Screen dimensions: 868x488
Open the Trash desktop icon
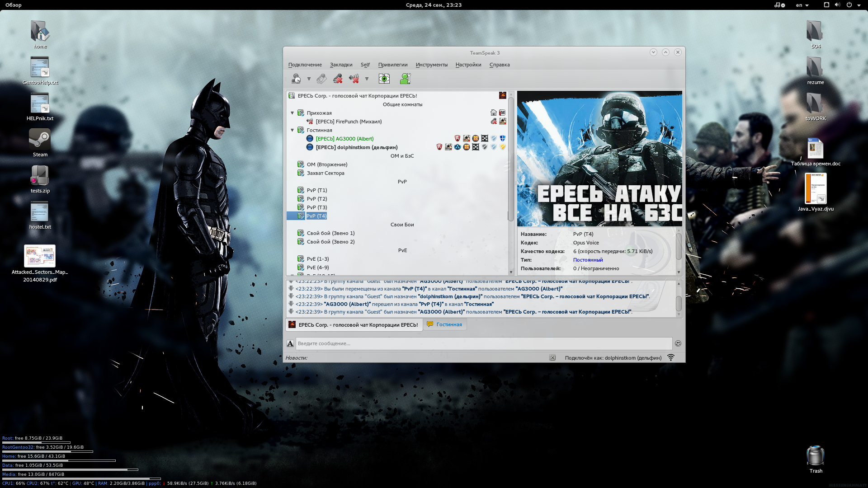[x=816, y=459]
